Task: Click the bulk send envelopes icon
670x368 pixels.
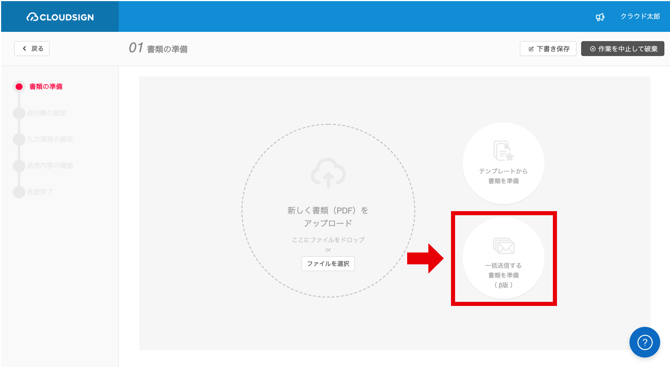Action: tap(504, 246)
